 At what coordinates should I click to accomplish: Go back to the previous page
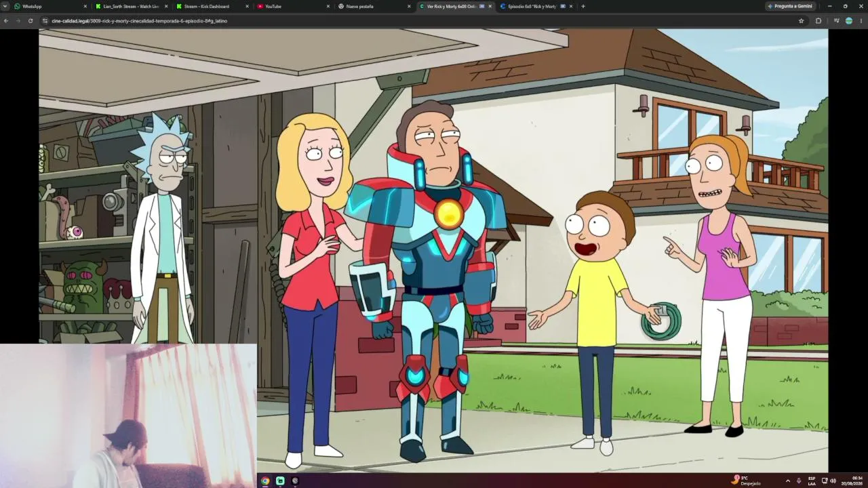point(6,21)
